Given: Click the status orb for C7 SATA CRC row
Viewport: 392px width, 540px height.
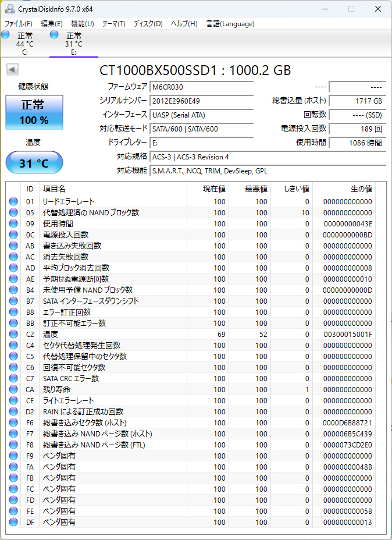Looking at the screenshot, I should tap(13, 378).
